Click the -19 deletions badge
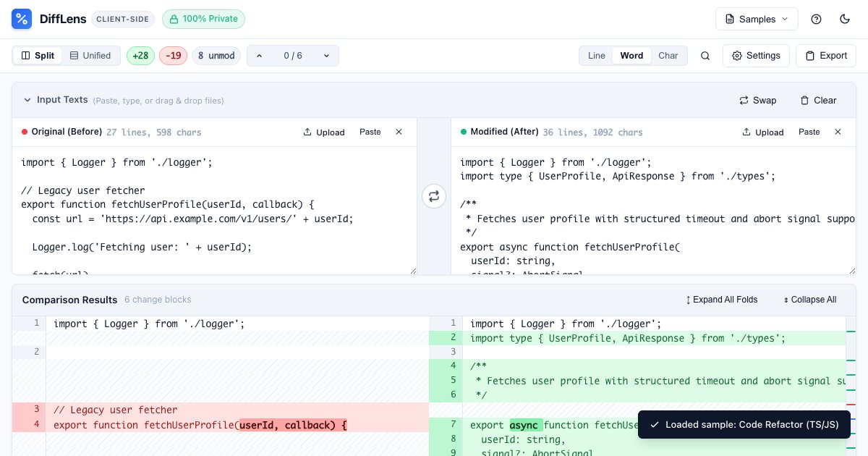Viewport: 868px width, 456px height. [174, 56]
